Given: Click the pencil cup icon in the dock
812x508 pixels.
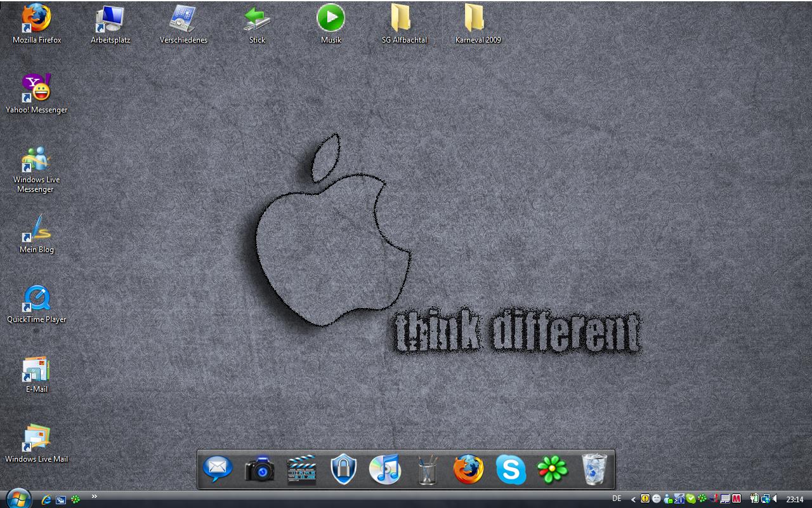Looking at the screenshot, I should [427, 471].
